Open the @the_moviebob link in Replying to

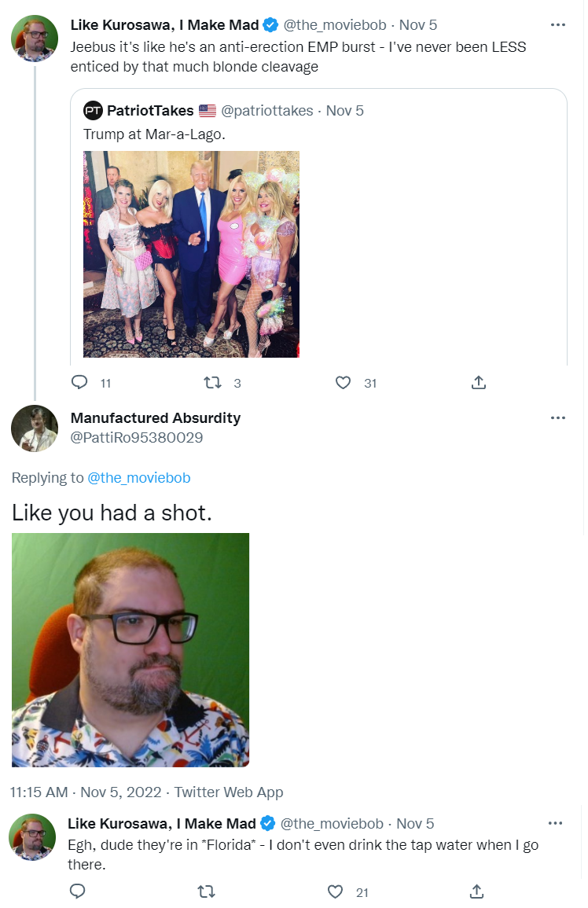click(x=138, y=478)
